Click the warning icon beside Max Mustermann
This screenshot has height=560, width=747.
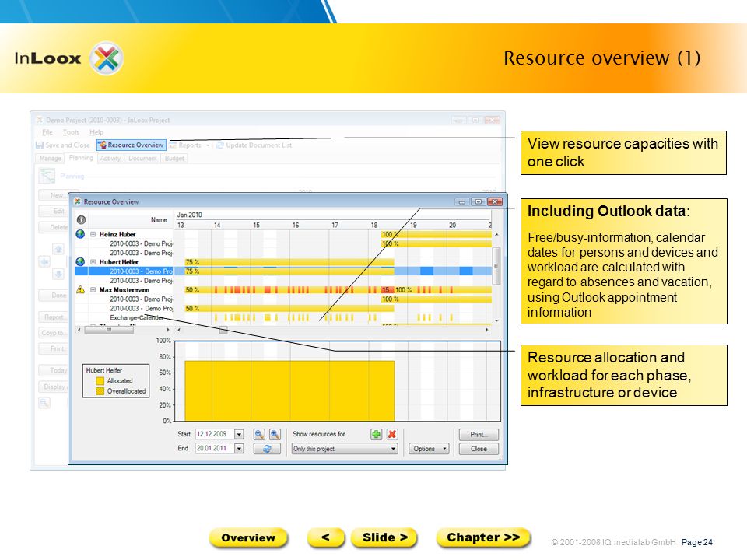80,289
